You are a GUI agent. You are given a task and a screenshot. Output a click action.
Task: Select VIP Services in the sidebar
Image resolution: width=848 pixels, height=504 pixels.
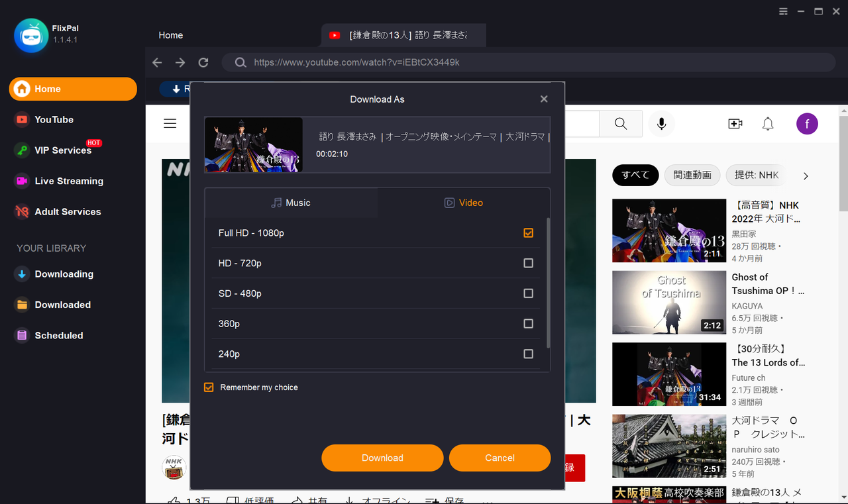point(59,150)
